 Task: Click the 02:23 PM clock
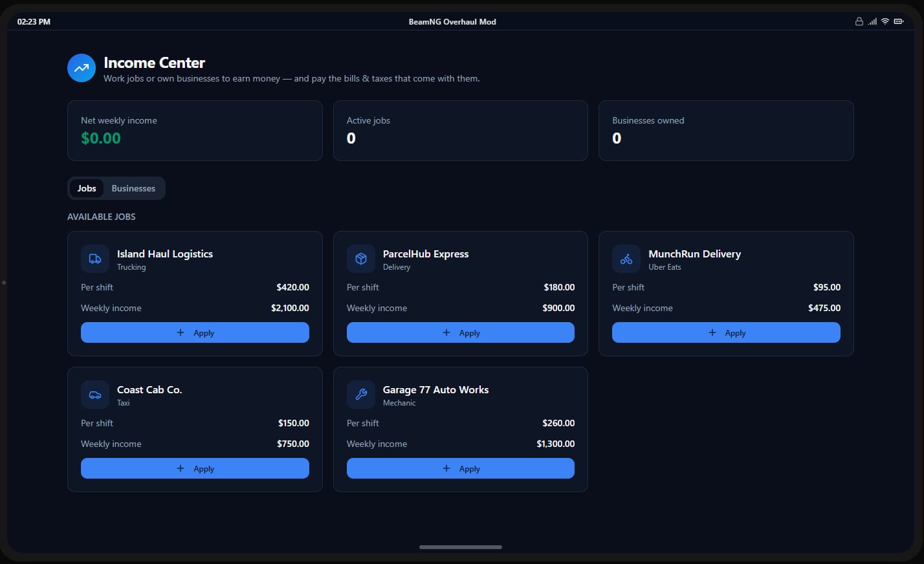point(34,21)
